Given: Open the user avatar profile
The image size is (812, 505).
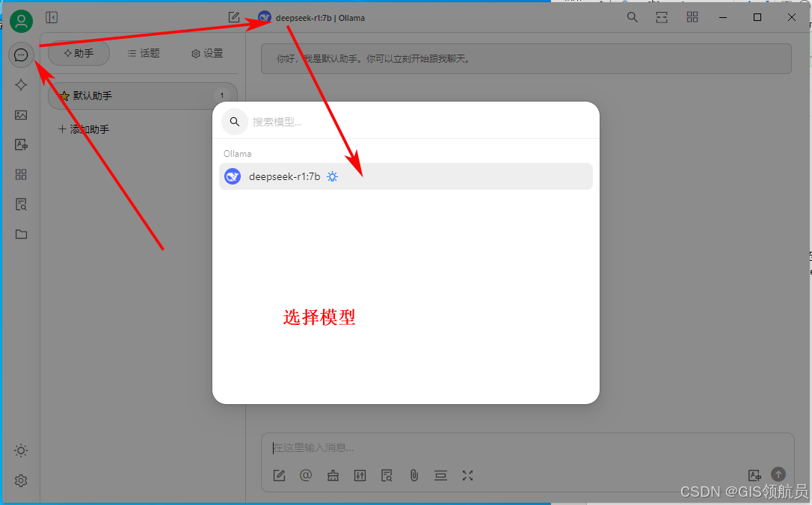Looking at the screenshot, I should [x=21, y=21].
